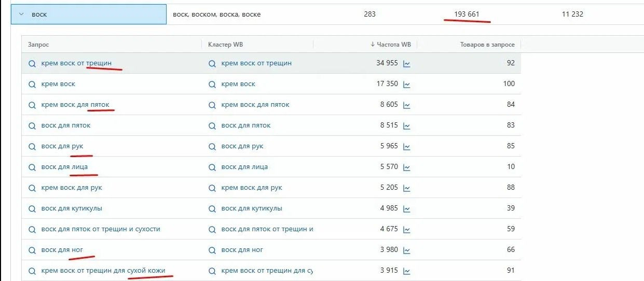Viewport: 644px width, 281px height.
Task: Click search icon before query воск для кутикулы
Action: coord(32,208)
